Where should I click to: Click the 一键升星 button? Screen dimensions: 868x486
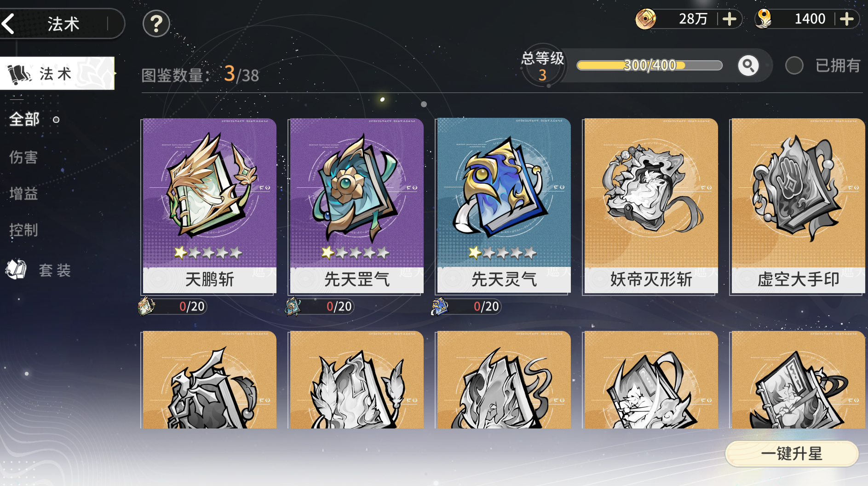coord(792,453)
